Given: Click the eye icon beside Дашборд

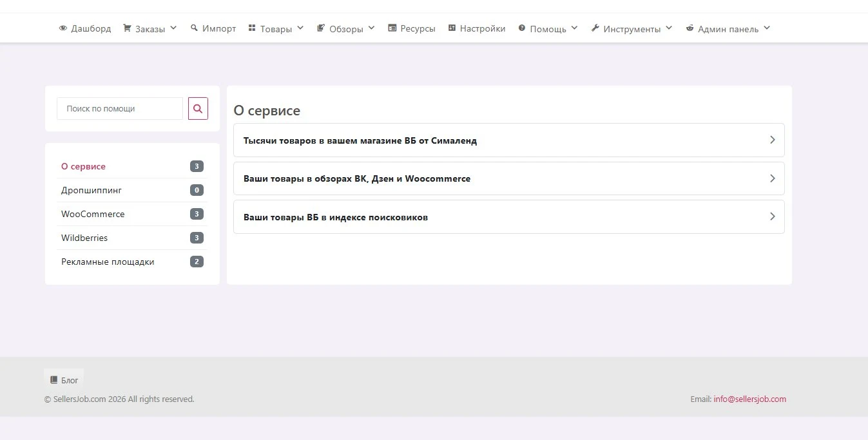Looking at the screenshot, I should [x=63, y=28].
